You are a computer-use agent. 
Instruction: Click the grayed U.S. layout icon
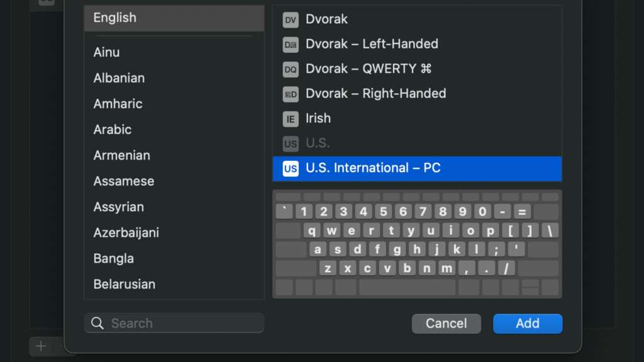pos(290,143)
